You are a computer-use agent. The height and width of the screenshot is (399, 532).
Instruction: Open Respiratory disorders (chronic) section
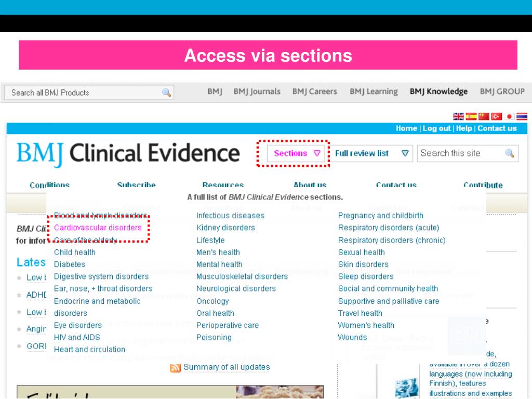click(x=392, y=241)
